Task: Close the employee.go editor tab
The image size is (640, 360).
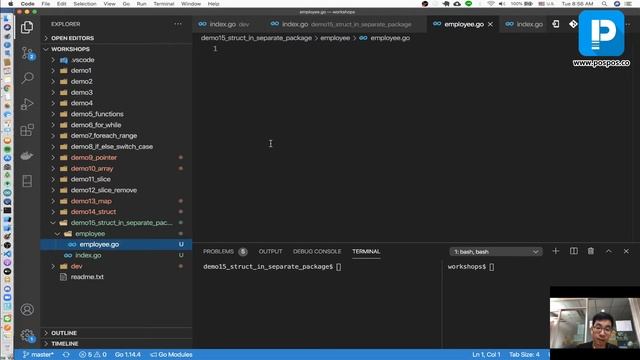Action: point(490,24)
